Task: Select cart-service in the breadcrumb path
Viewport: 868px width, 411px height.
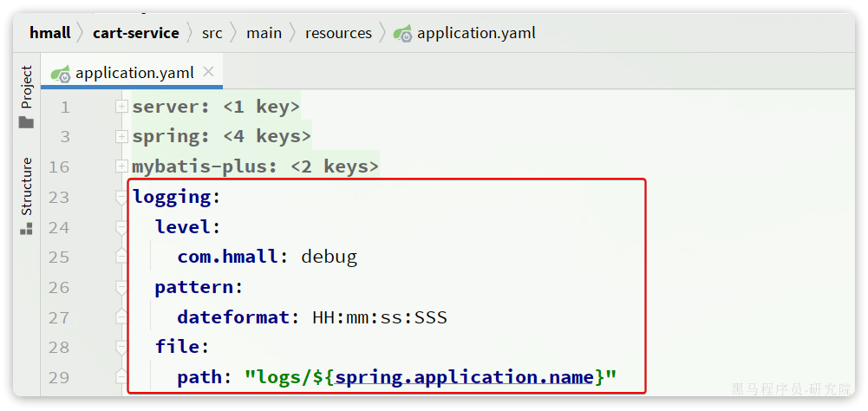Action: click(136, 34)
